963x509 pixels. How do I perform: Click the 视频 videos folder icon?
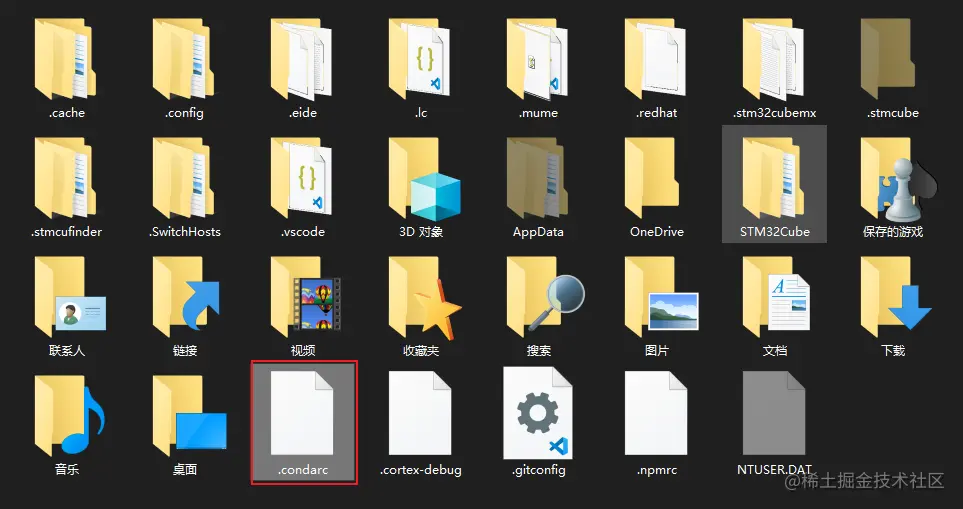point(305,298)
